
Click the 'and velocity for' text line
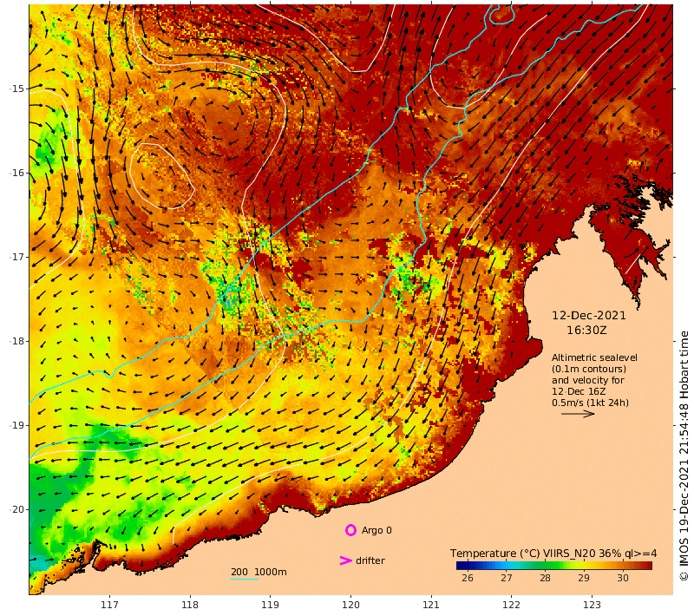pyautogui.click(x=588, y=380)
